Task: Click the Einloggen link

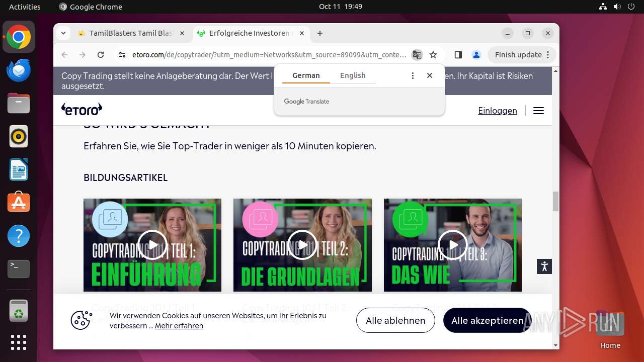Action: coord(498,111)
